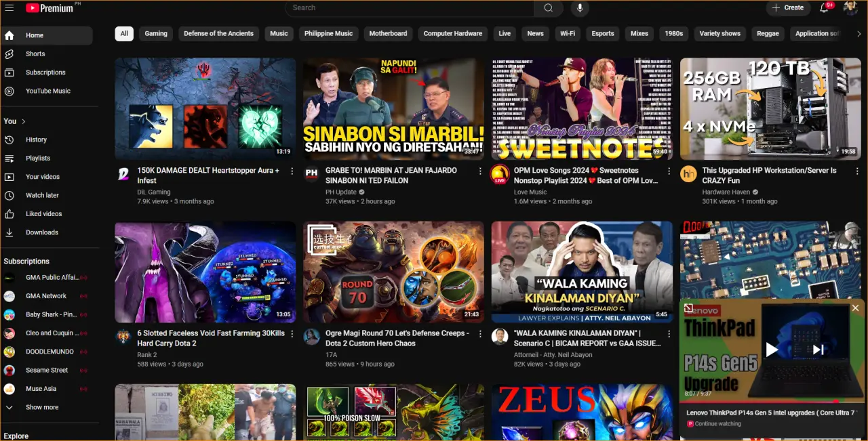Image resolution: width=868 pixels, height=441 pixels.
Task: Open Subscriptions from the sidebar
Action: pyautogui.click(x=47, y=72)
